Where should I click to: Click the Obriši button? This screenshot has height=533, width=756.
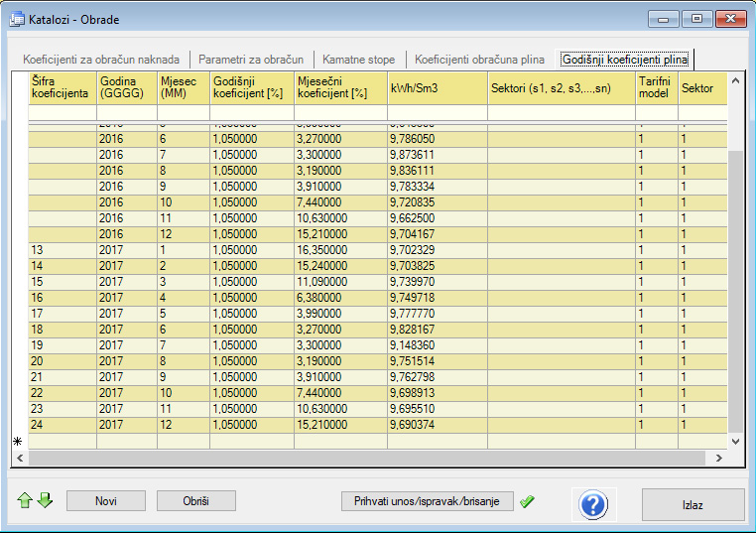196,501
